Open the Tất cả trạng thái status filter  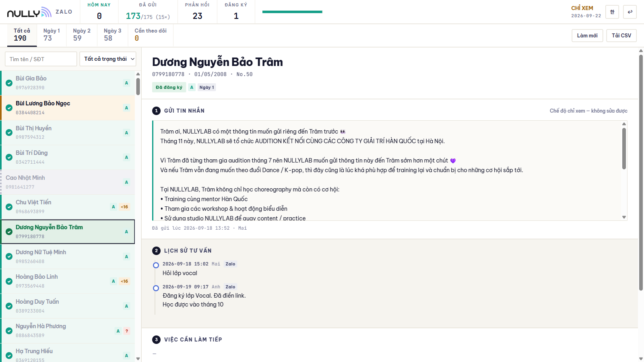(x=108, y=59)
